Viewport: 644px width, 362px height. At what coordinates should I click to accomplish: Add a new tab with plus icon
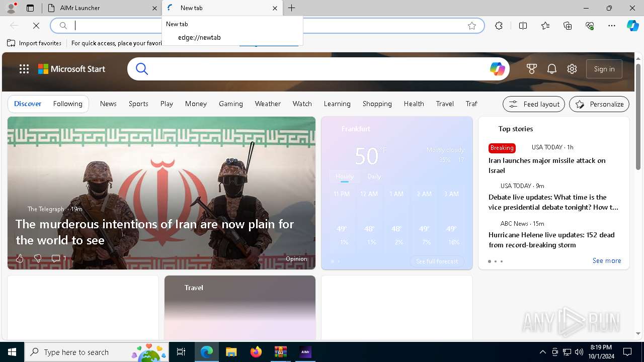(x=292, y=8)
